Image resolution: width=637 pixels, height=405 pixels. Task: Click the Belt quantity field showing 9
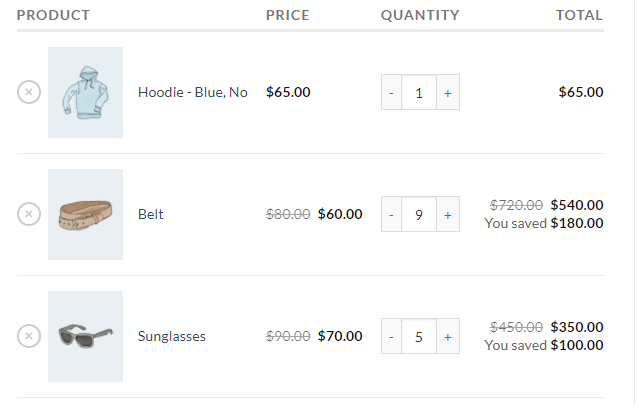click(x=419, y=214)
